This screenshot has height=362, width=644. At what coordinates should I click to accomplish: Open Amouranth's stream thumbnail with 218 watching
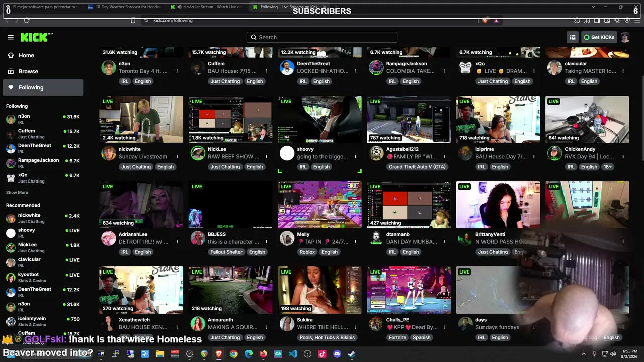coord(230,290)
